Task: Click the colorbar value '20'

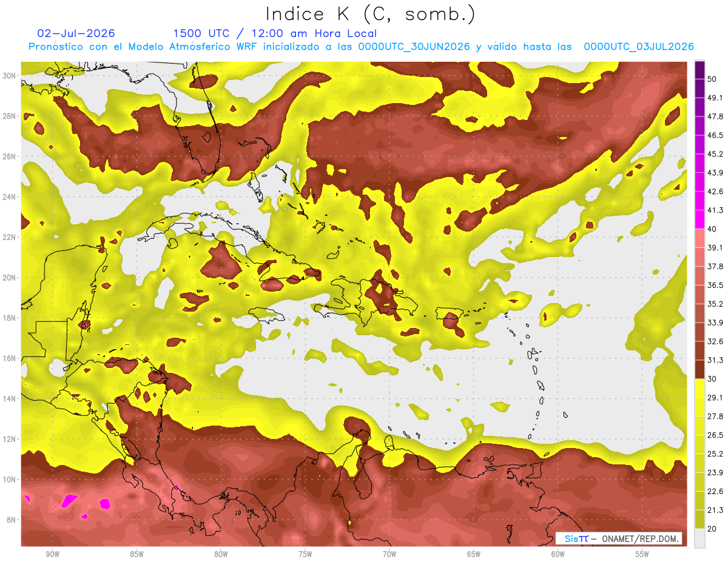Action: tap(712, 529)
